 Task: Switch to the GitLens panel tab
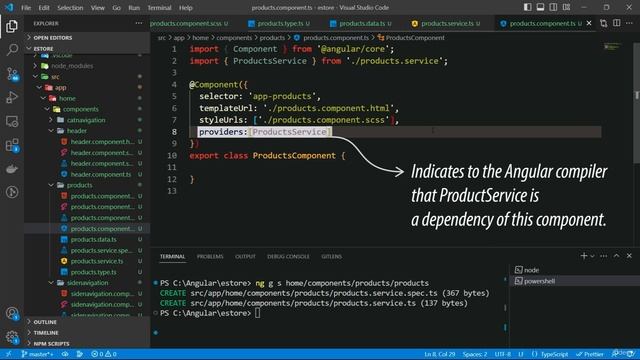point(331,256)
